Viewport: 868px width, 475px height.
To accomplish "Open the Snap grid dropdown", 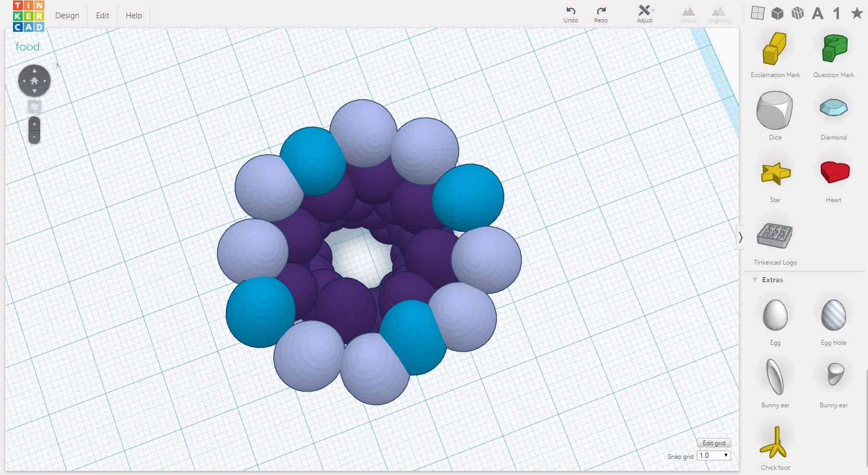I will (x=714, y=455).
